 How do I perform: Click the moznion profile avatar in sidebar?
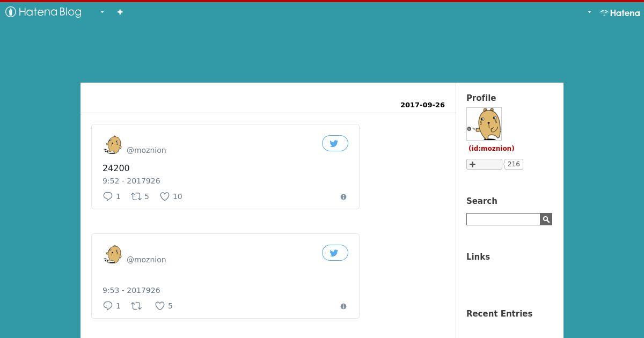coord(484,124)
